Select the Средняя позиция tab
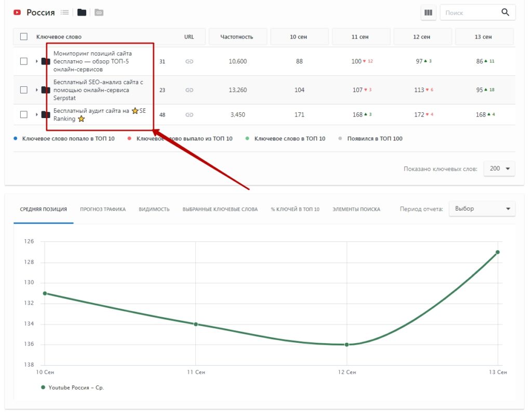Viewport: 532px width, 415px height. tap(44, 209)
